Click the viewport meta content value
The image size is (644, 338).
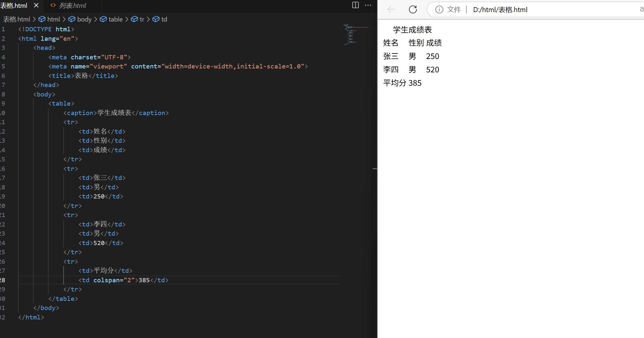(x=233, y=66)
